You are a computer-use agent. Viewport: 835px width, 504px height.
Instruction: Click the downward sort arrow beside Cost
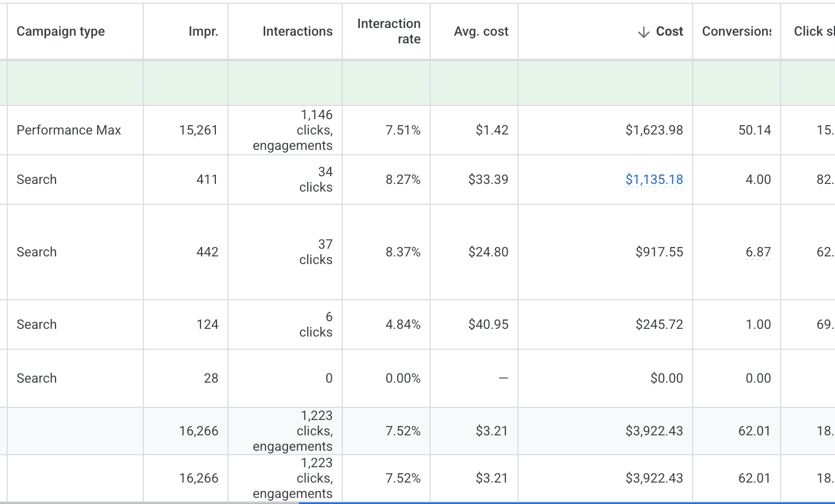click(x=644, y=32)
